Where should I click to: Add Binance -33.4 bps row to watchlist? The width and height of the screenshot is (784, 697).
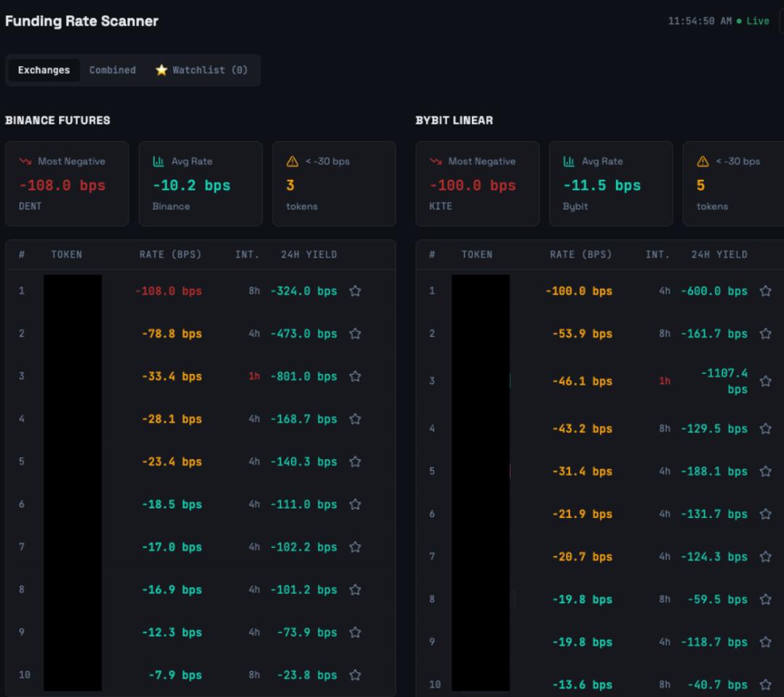[355, 376]
